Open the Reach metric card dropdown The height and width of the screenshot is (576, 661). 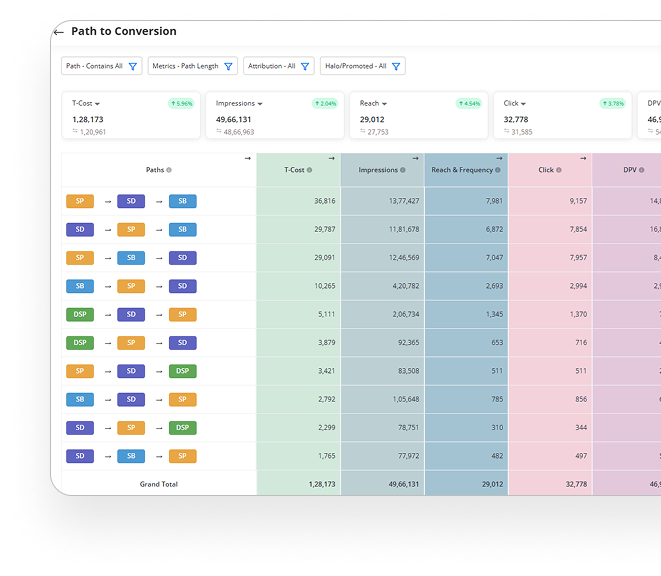pyautogui.click(x=383, y=104)
